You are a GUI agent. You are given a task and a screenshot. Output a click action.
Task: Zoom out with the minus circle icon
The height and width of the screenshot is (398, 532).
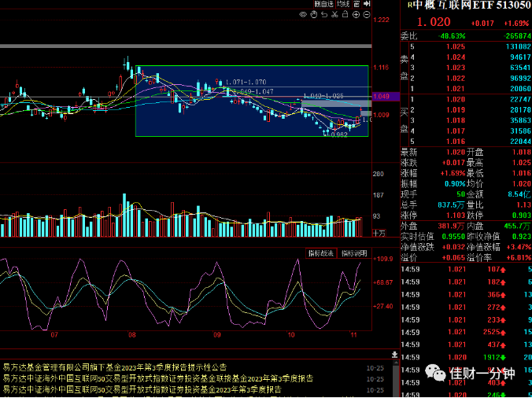coord(367,14)
